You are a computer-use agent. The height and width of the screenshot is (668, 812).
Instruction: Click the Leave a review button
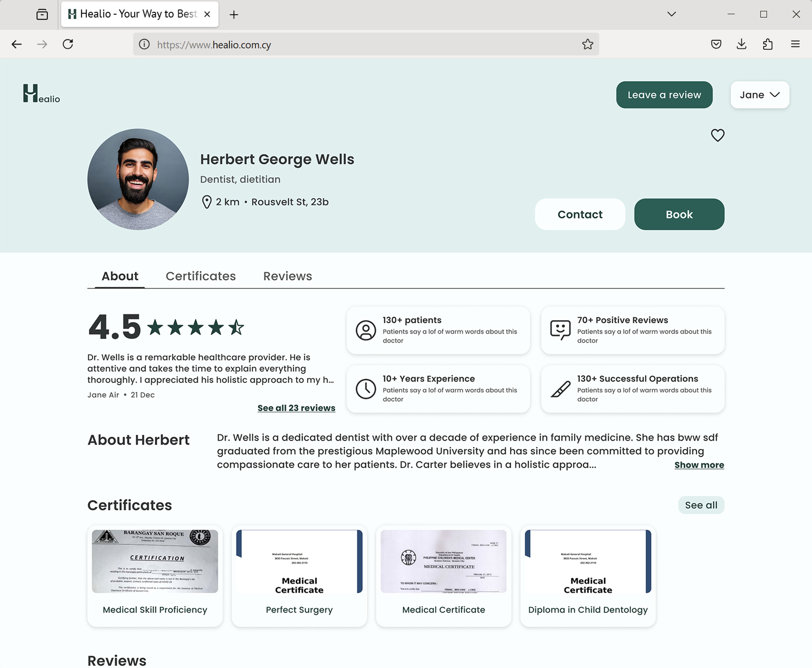[x=664, y=95]
